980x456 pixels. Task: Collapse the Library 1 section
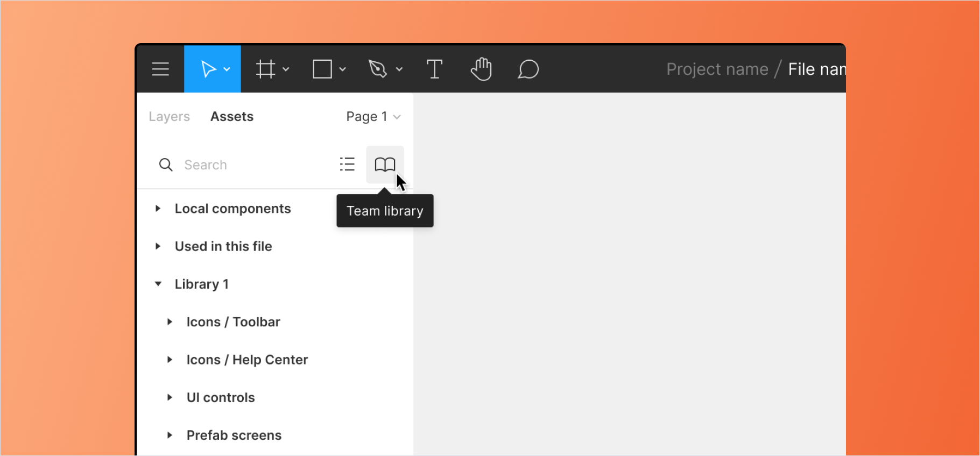pos(158,284)
